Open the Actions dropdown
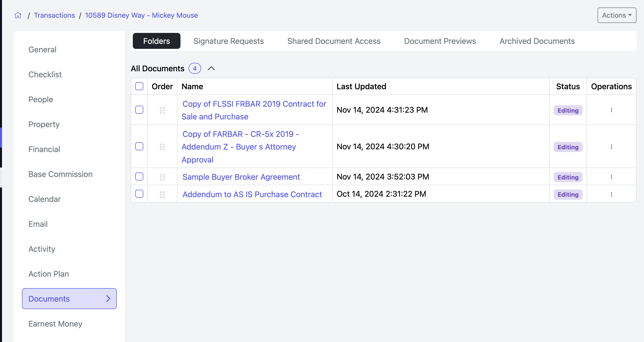This screenshot has width=644, height=342. tap(617, 15)
